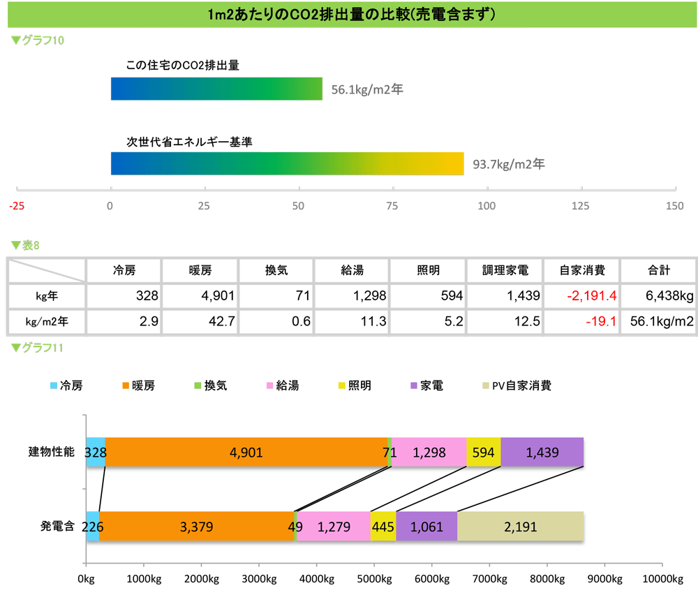Image resolution: width=698 pixels, height=616 pixels.
Task: Click the 合計 table column header
Action: click(659, 270)
